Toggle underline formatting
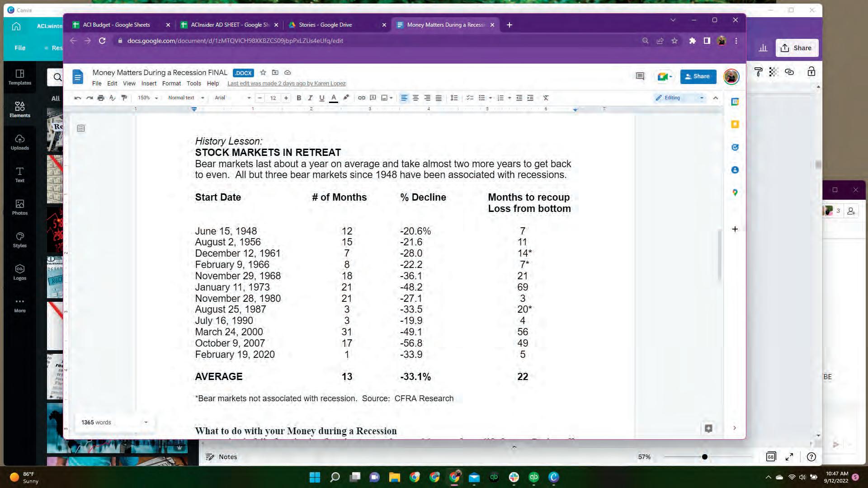This screenshot has width=868, height=488. pyautogui.click(x=321, y=98)
